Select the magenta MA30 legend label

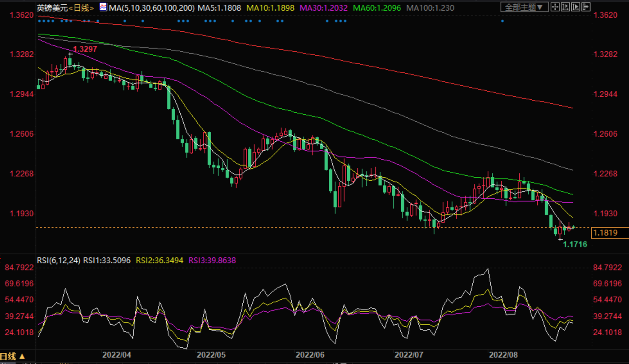click(x=323, y=8)
